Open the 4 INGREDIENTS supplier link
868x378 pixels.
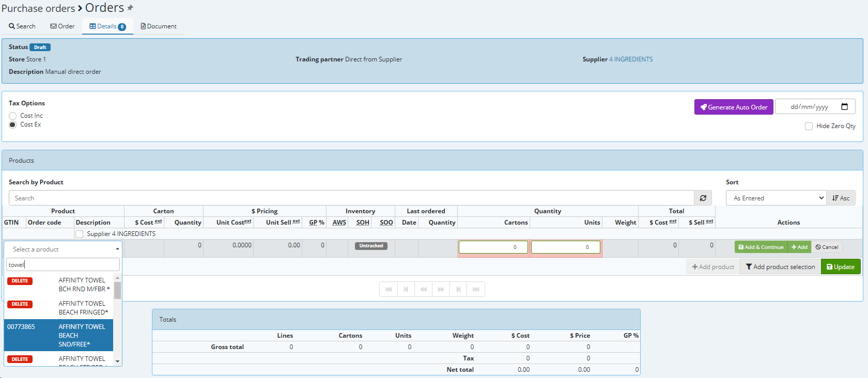coord(631,59)
